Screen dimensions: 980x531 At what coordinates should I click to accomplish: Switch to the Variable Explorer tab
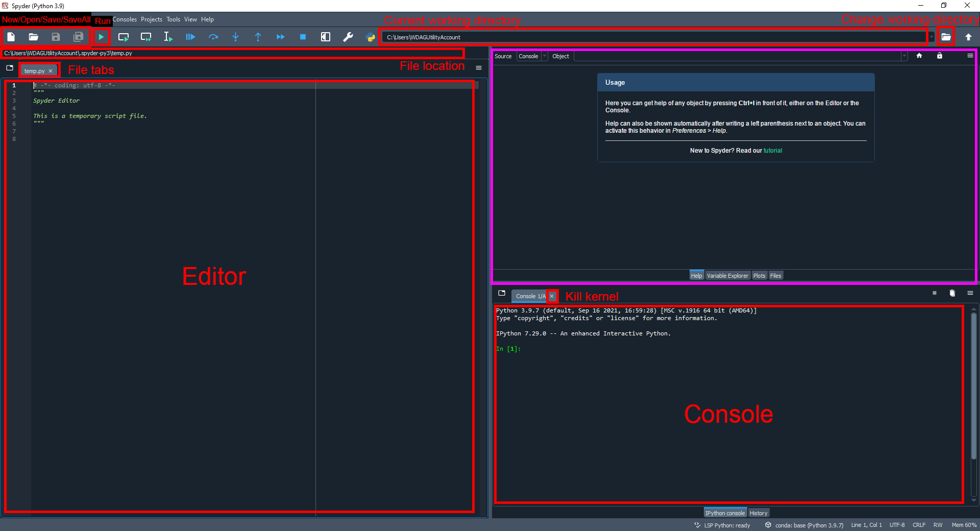click(x=727, y=276)
